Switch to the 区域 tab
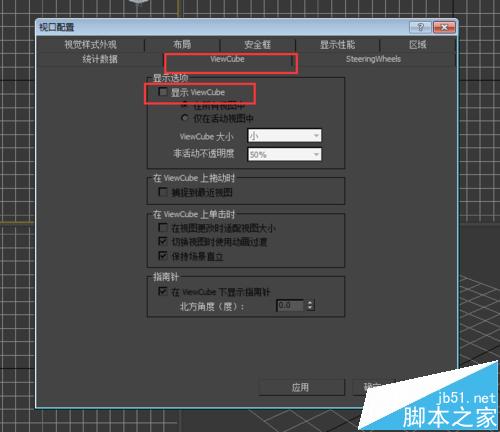500x432 pixels. [418, 45]
